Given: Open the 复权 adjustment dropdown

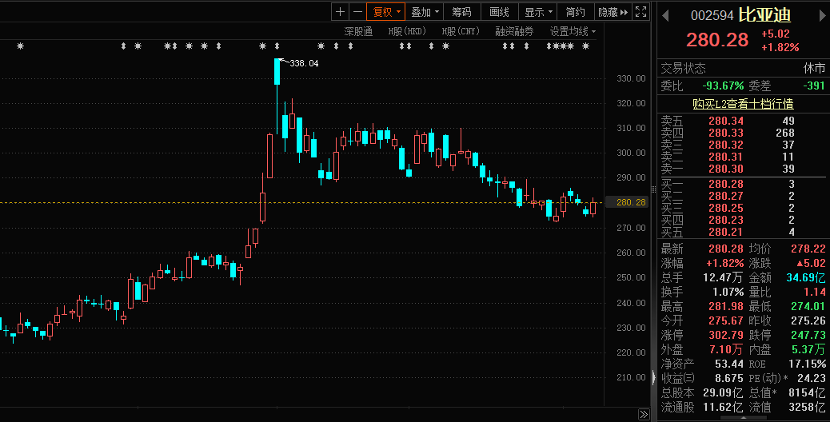Looking at the screenshot, I should 385,12.
